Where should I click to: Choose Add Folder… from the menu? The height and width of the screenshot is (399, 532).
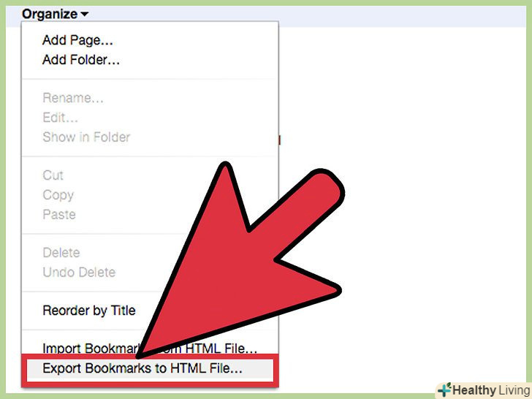coord(80,60)
